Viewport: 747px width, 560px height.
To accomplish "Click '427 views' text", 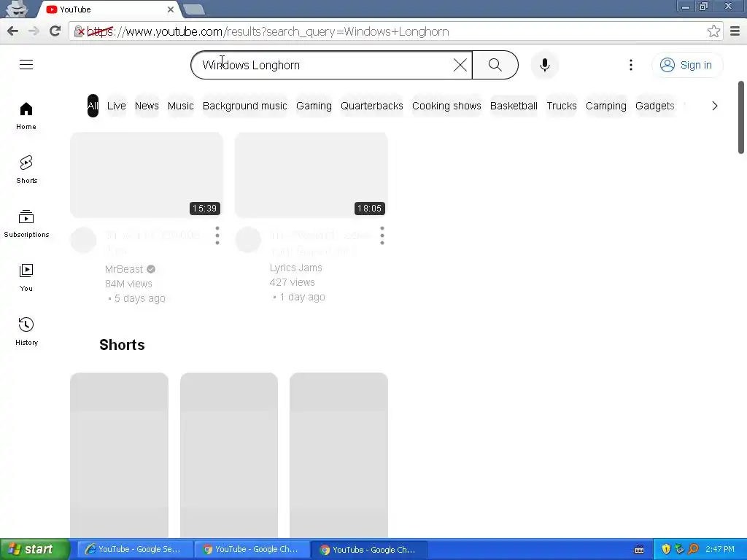I will click(x=292, y=282).
